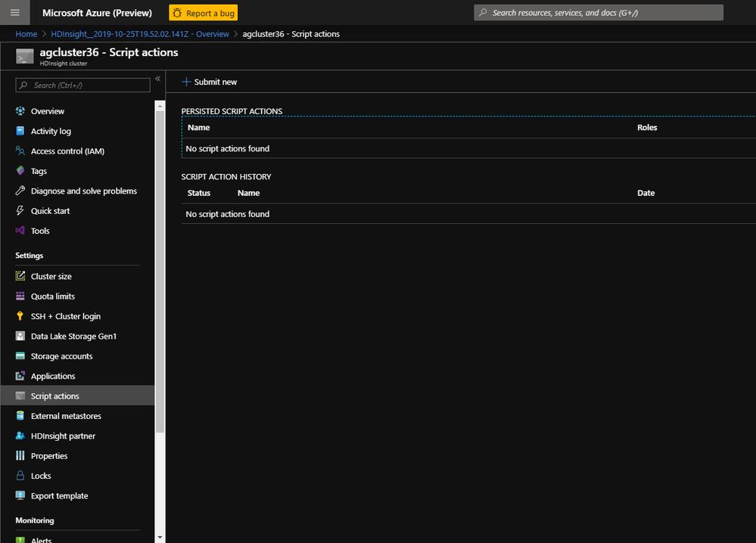Click the sidebar scrollbar up arrow
The image size is (756, 543).
tap(160, 106)
